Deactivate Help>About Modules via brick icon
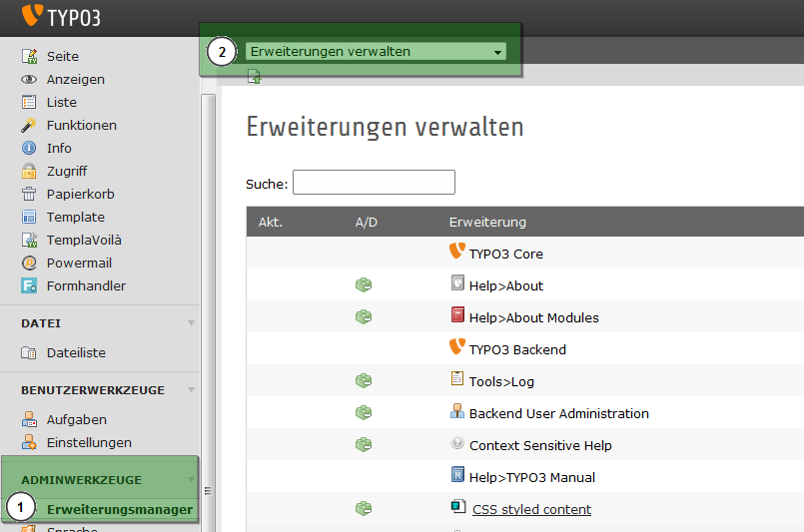 point(364,316)
